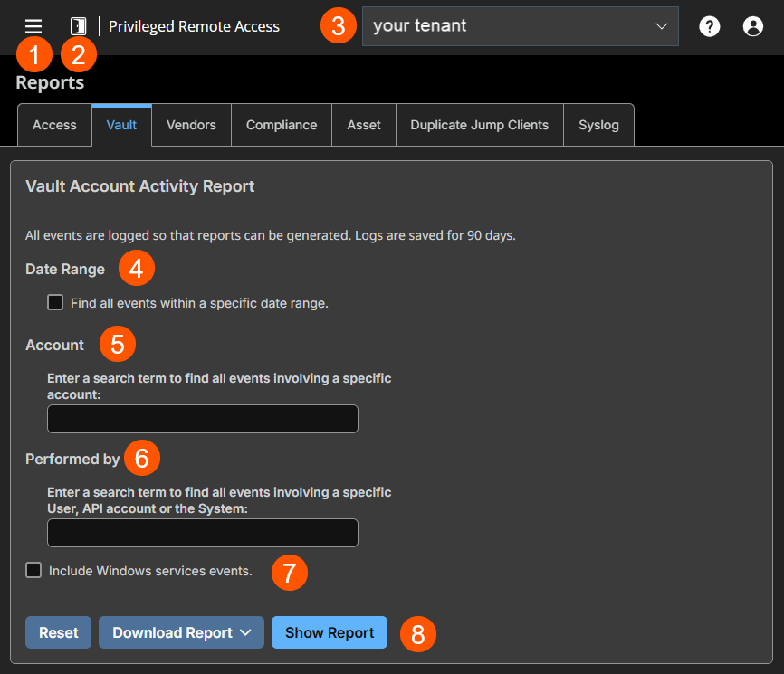This screenshot has height=674, width=784.
Task: Click the user profile icon
Action: tap(752, 26)
